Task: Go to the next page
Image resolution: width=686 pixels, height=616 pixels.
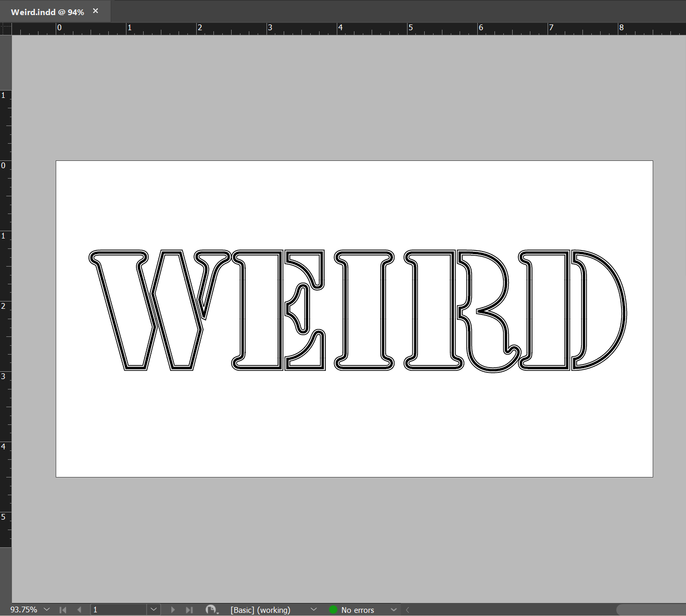Action: pyautogui.click(x=173, y=610)
